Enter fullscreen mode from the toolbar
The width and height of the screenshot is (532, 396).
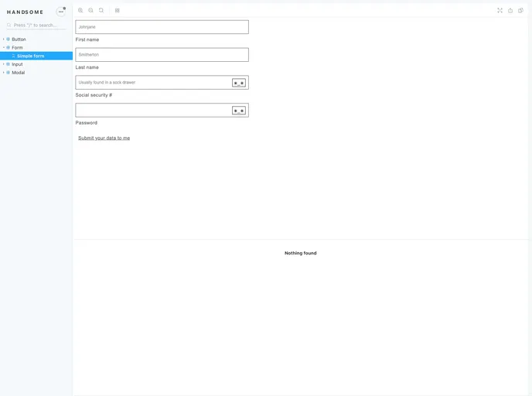pos(500,11)
